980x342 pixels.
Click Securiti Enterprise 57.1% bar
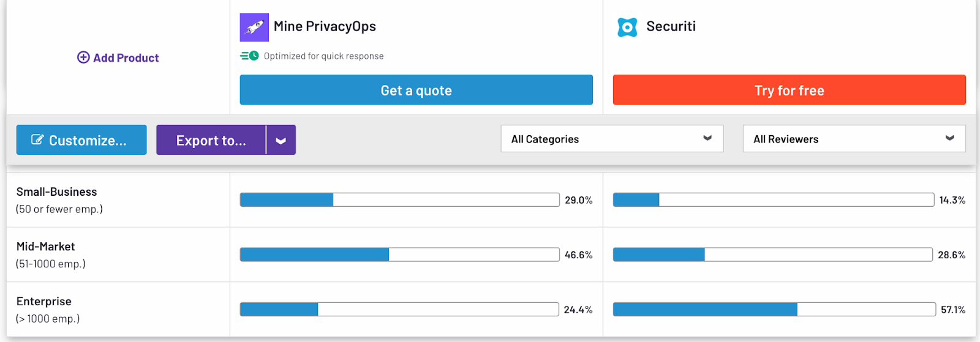pyautogui.click(x=774, y=310)
